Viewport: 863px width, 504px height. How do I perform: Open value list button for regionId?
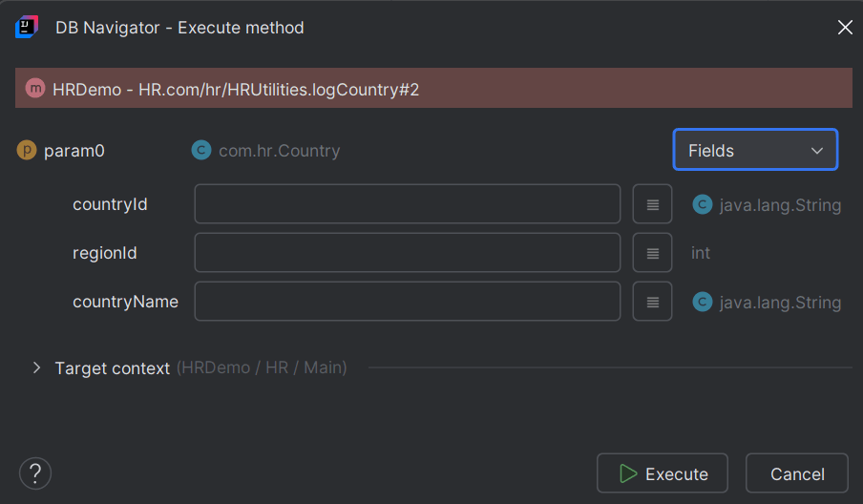tap(652, 253)
